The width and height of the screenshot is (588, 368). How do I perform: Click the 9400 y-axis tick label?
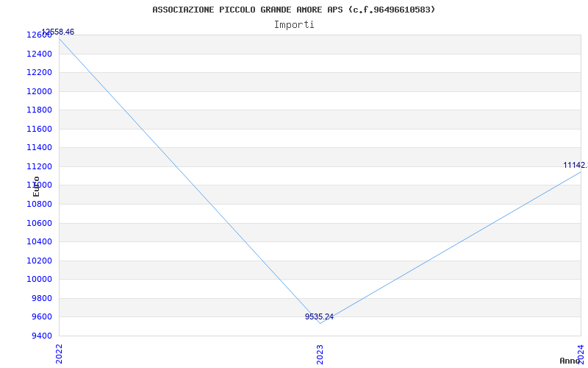click(x=41, y=336)
